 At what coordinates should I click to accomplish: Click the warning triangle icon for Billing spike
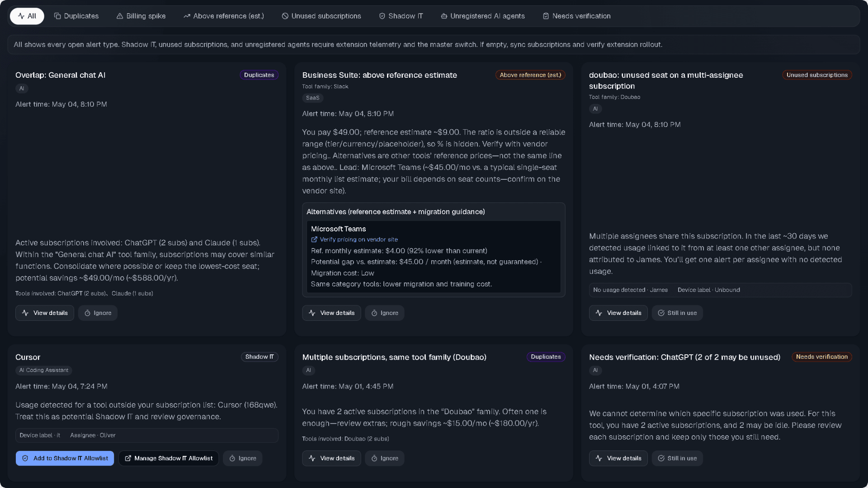pos(120,16)
